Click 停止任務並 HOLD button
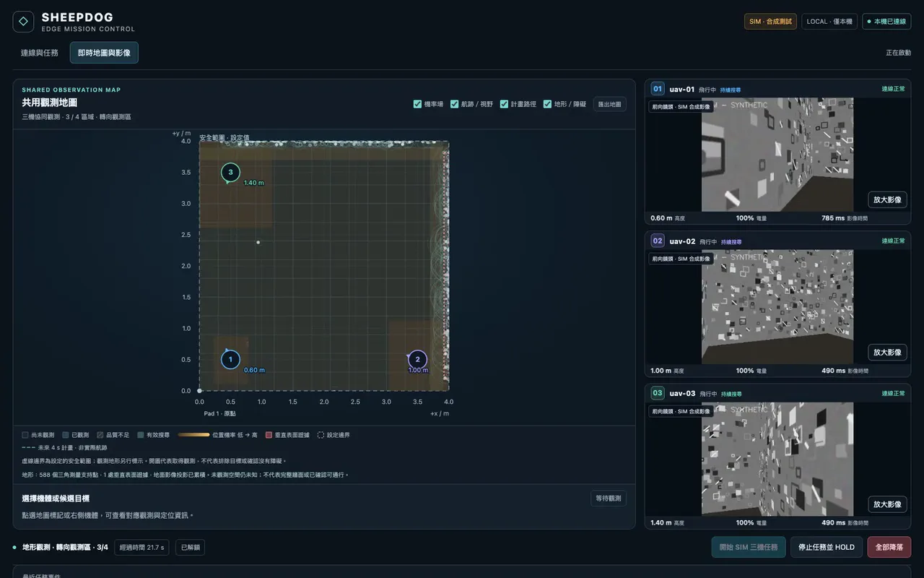This screenshot has width=924, height=578. coord(827,547)
